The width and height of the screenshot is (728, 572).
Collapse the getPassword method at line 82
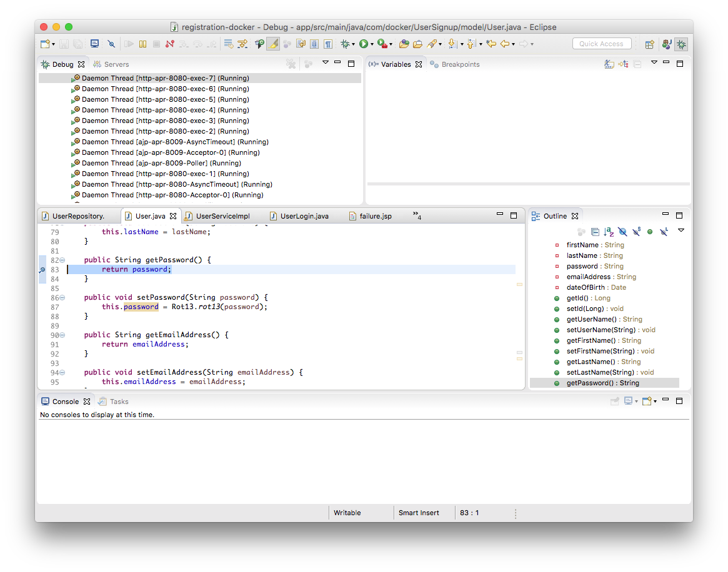[x=62, y=260]
